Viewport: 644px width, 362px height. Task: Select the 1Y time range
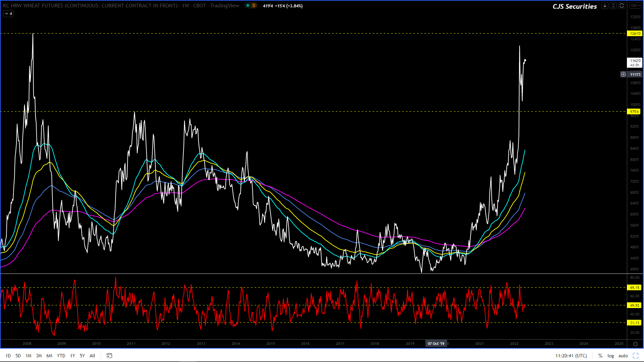click(72, 356)
